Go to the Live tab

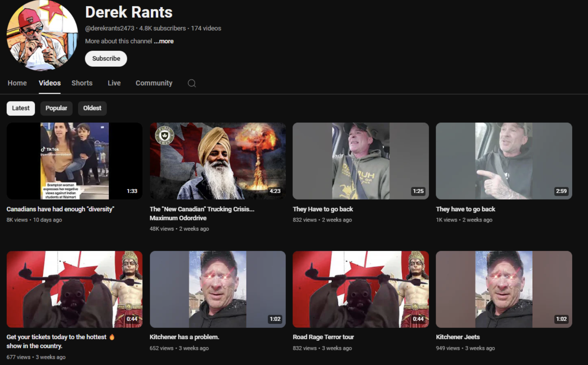click(114, 83)
